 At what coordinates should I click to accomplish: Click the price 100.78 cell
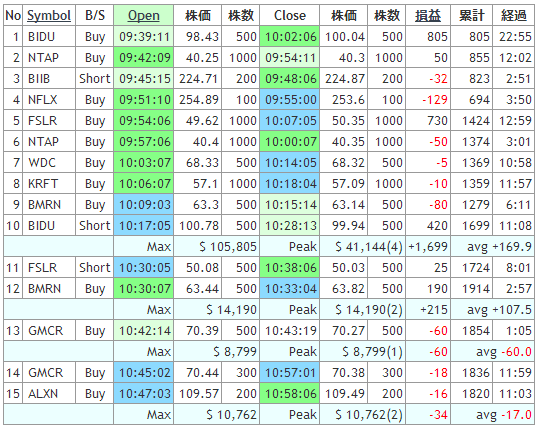coord(198,226)
